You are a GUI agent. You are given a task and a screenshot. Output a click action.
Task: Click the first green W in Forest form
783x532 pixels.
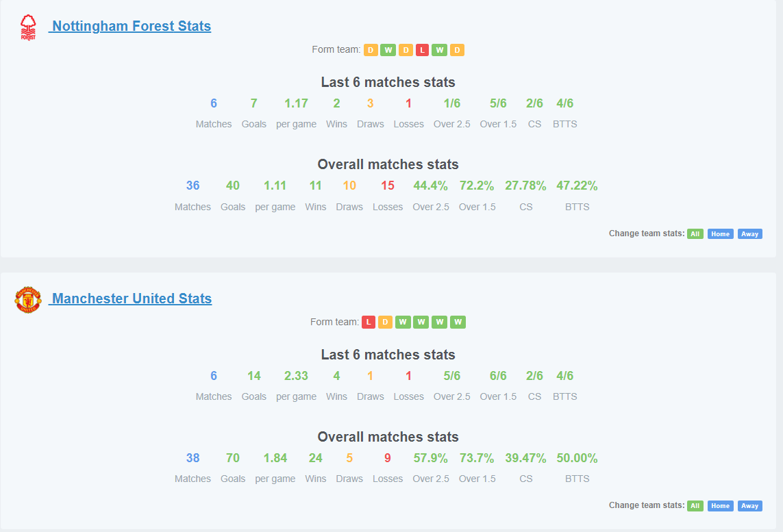tap(388, 50)
